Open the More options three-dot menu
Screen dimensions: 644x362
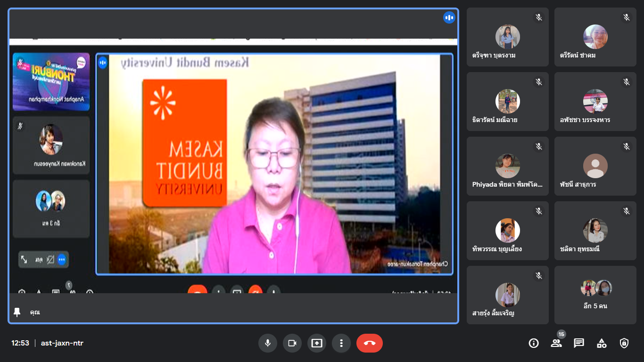click(341, 343)
